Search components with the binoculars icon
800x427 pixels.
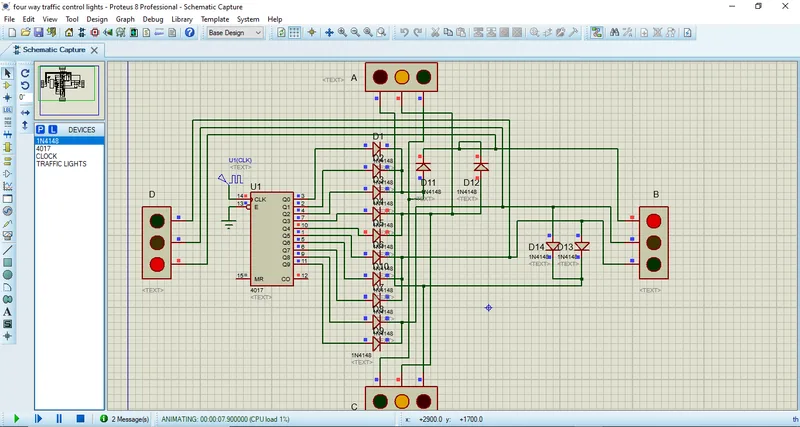614,33
